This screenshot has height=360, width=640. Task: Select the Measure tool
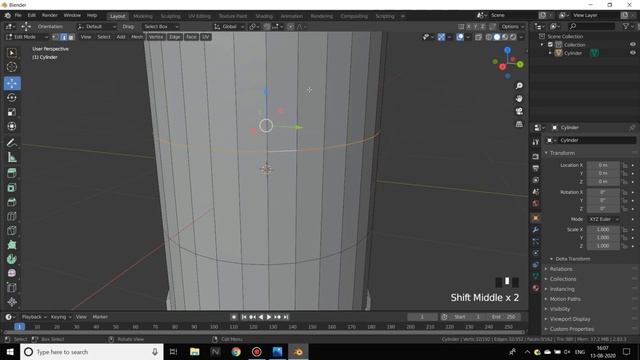(x=12, y=157)
